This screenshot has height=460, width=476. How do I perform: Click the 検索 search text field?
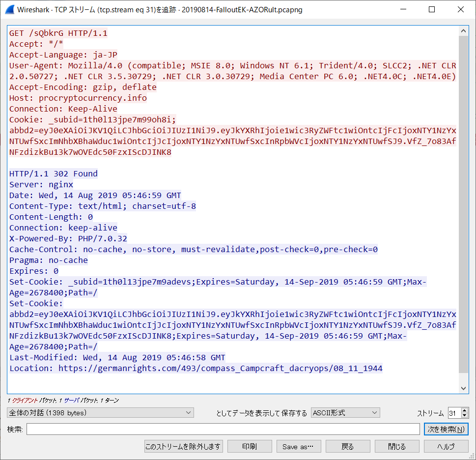(223, 429)
